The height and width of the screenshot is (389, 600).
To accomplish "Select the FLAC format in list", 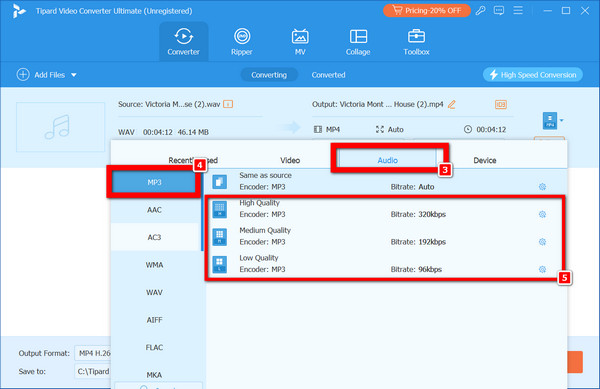I will pyautogui.click(x=154, y=347).
